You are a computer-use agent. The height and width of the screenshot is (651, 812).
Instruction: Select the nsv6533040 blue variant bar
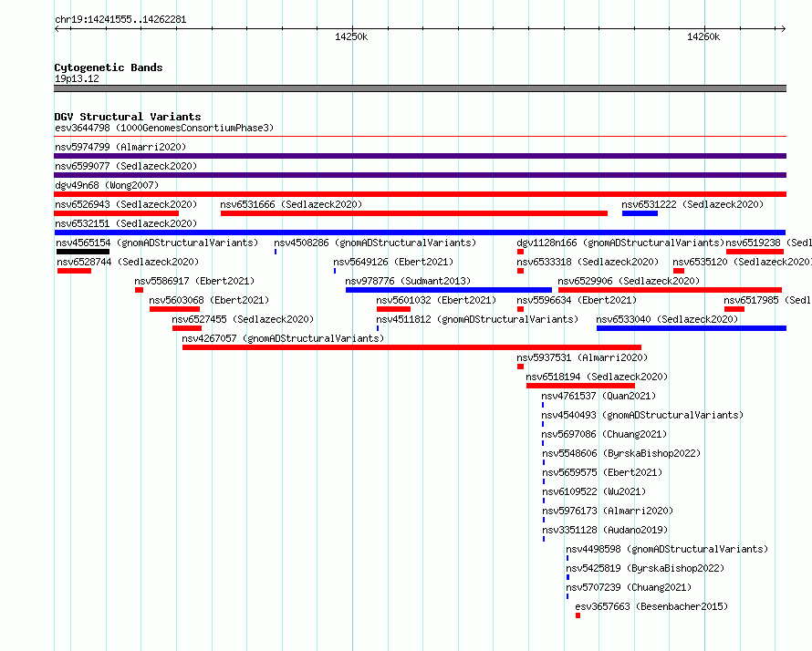click(x=692, y=328)
